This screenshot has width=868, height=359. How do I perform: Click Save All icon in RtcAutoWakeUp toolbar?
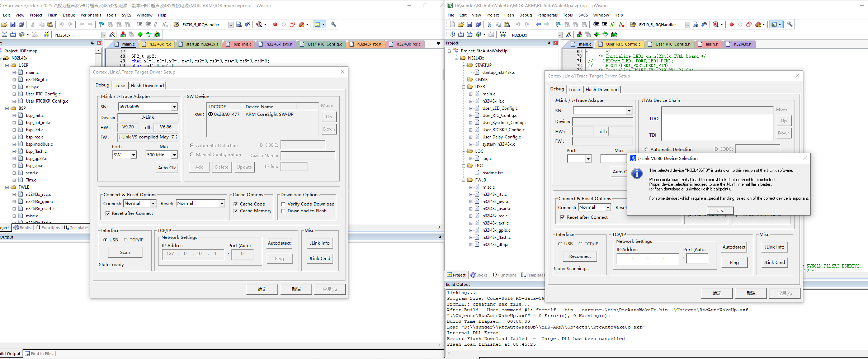(x=478, y=24)
